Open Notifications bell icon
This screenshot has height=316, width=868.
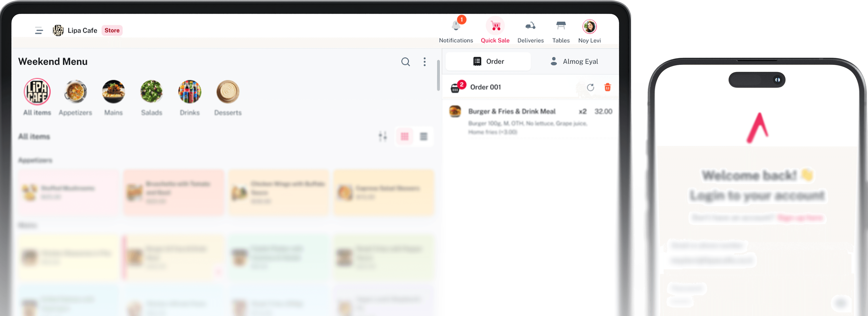tap(456, 26)
